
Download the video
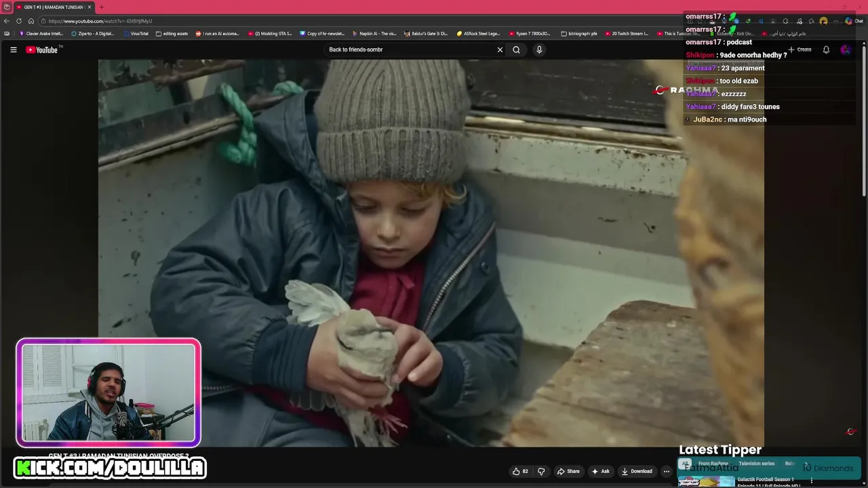pyautogui.click(x=637, y=471)
